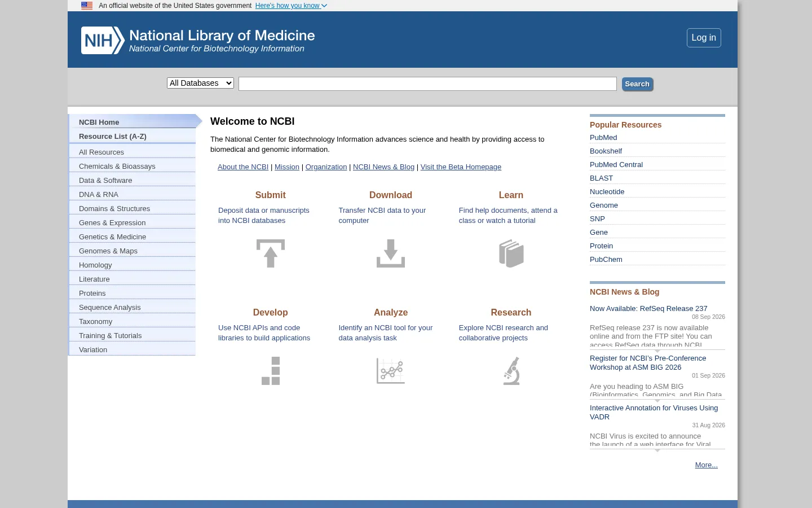
Task: Click the Develop building blocks icon
Action: click(x=271, y=371)
